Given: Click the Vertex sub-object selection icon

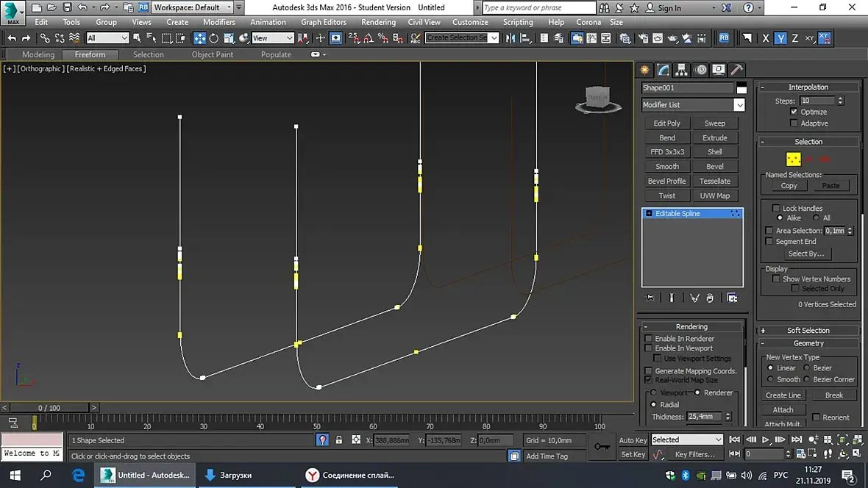Looking at the screenshot, I should pyautogui.click(x=793, y=159).
